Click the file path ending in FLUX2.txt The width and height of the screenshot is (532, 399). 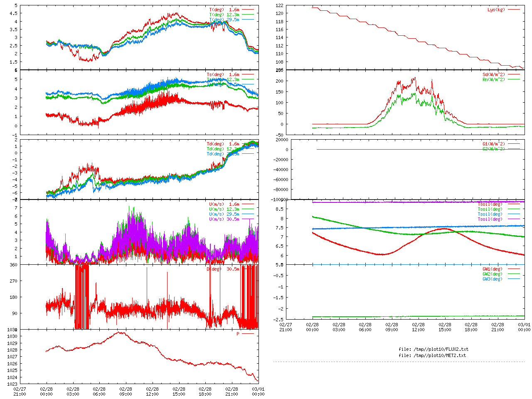(433, 350)
